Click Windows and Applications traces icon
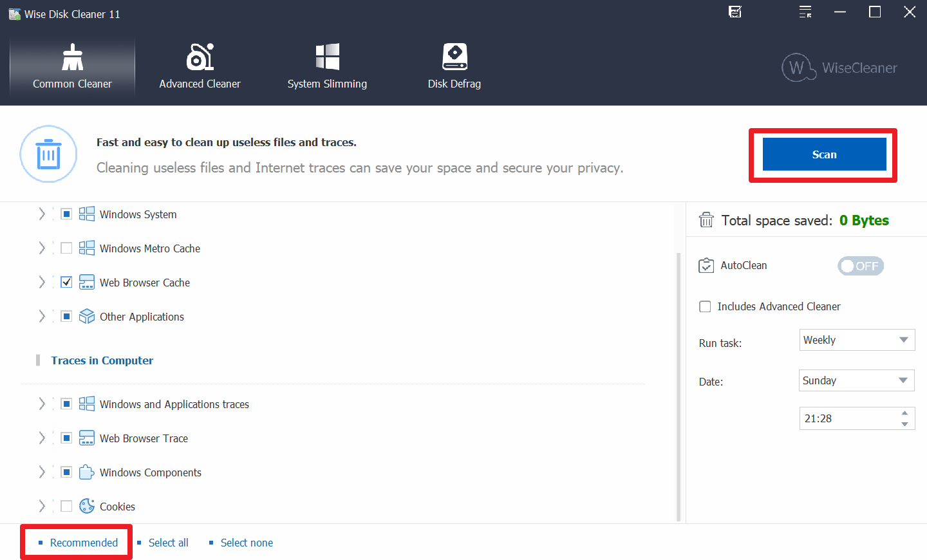Screen dimensions: 927x560 [x=87, y=404]
